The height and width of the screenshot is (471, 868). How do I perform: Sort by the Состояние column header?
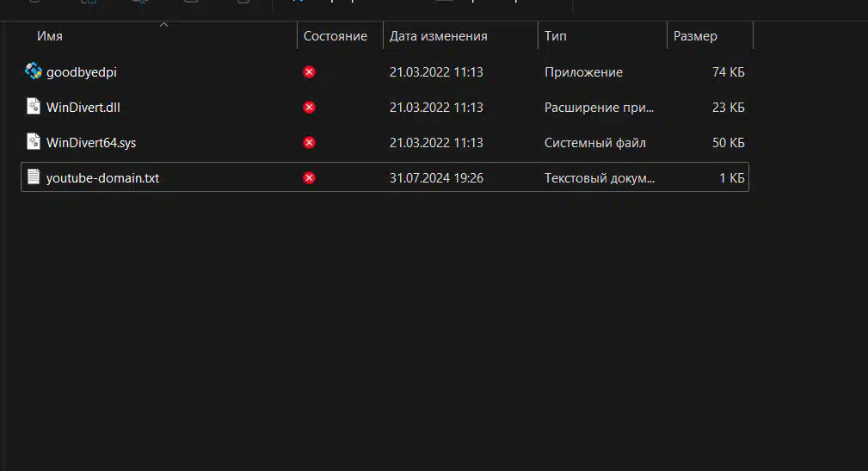335,36
